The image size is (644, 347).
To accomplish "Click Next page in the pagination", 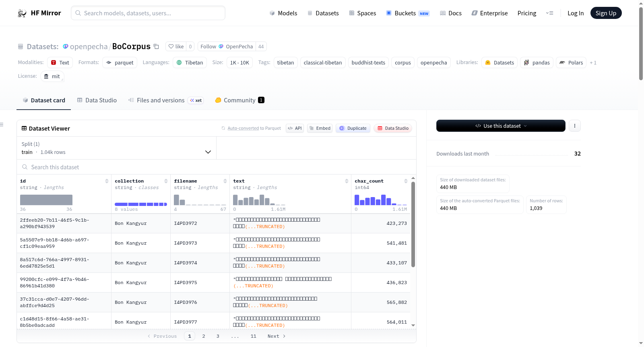I will point(277,336).
